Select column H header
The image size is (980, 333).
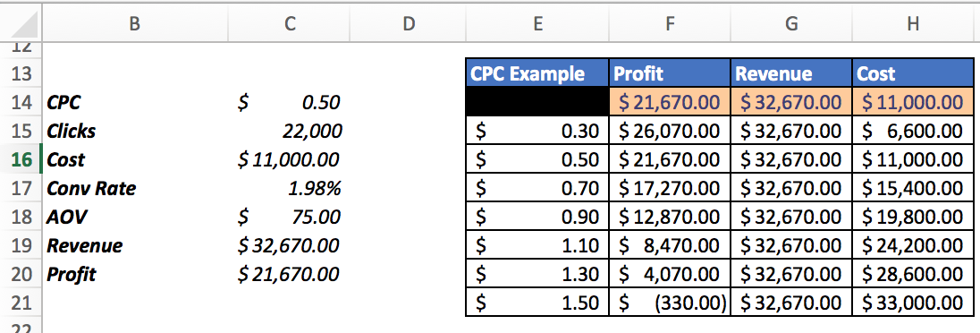click(913, 24)
